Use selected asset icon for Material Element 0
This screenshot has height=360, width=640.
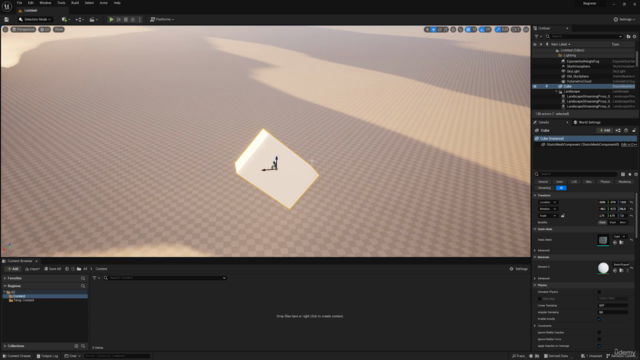point(615,270)
